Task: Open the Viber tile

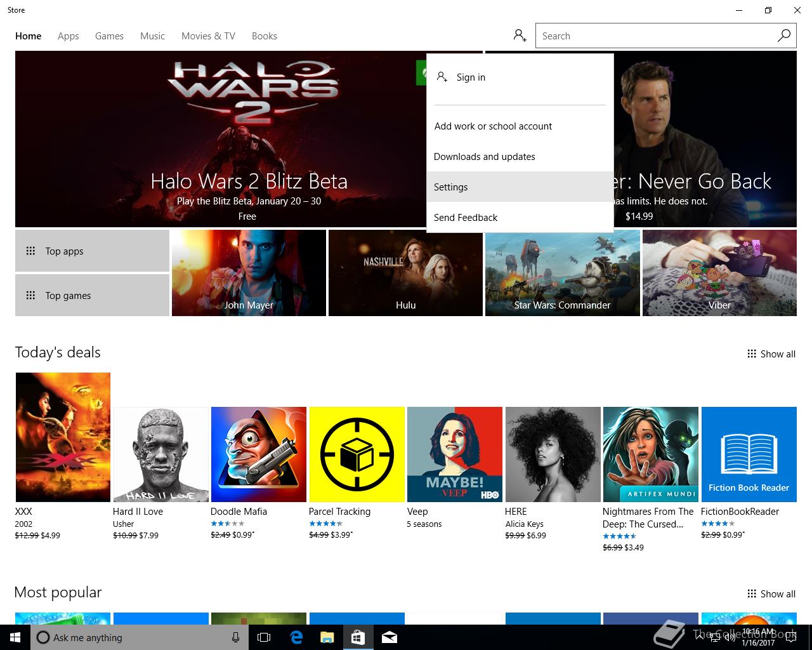Action: [x=719, y=273]
